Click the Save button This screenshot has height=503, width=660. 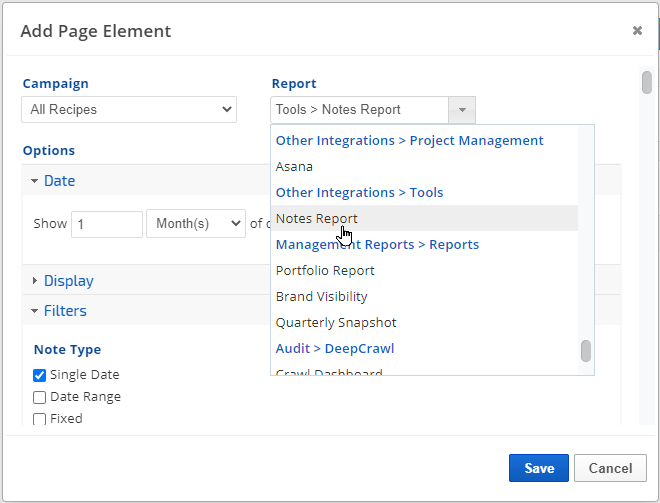point(538,468)
